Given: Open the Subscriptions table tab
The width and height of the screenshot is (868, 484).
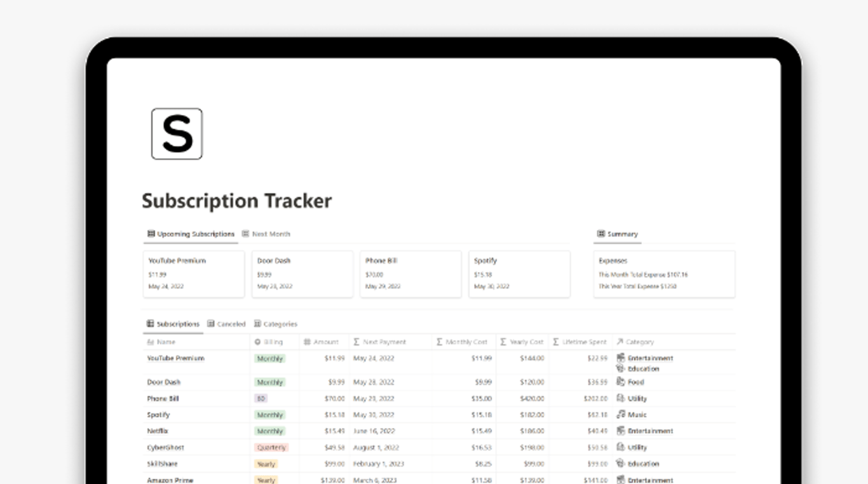Looking at the screenshot, I should point(173,324).
